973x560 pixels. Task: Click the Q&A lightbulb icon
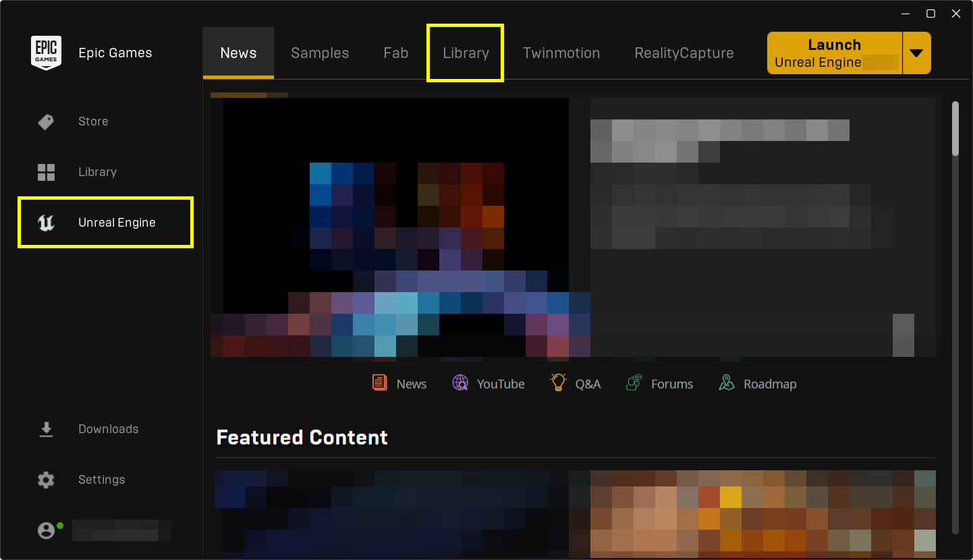point(558,383)
